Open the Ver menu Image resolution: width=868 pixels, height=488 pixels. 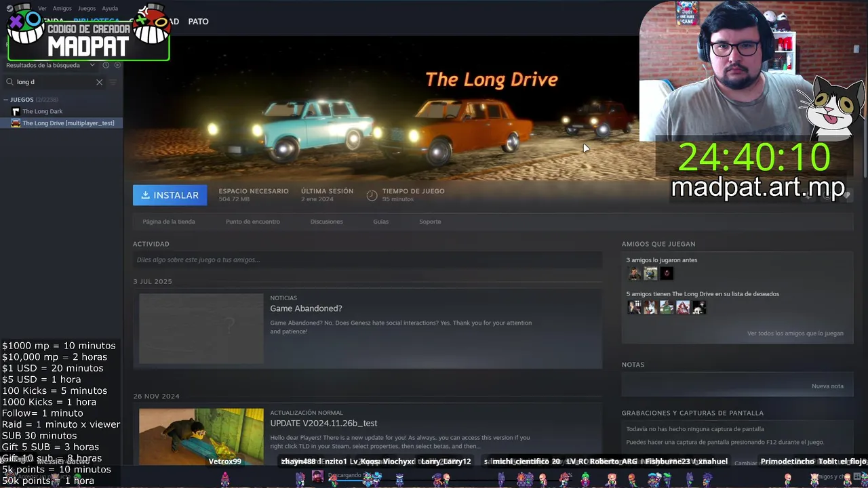coord(42,9)
